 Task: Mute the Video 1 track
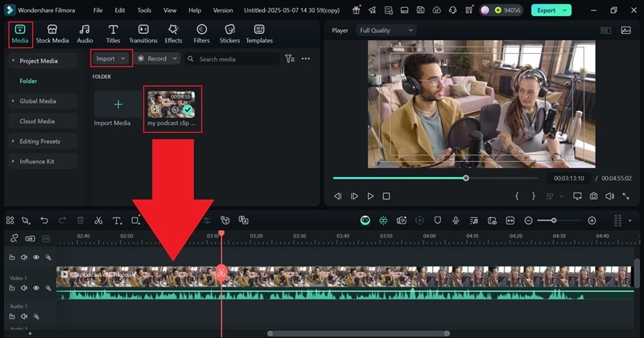click(x=24, y=288)
